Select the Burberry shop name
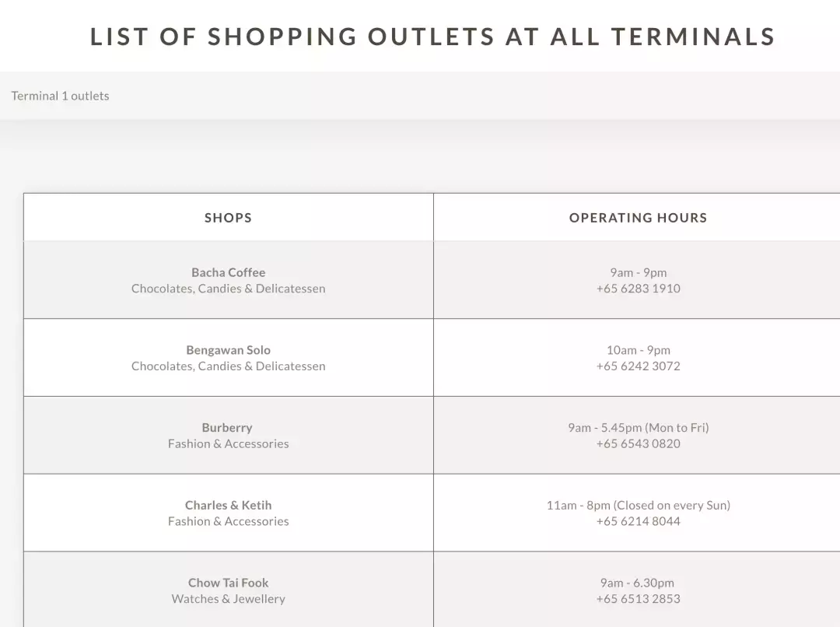This screenshot has width=840, height=627. point(227,428)
